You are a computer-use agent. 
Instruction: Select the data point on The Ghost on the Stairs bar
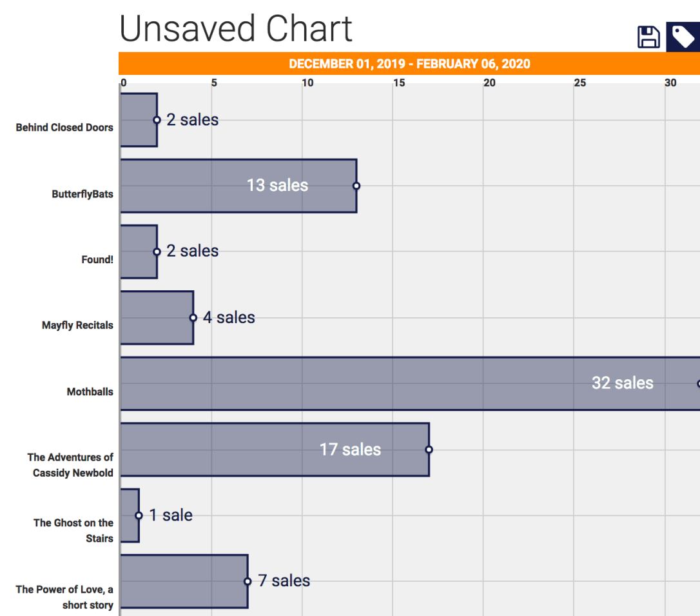[x=139, y=515]
